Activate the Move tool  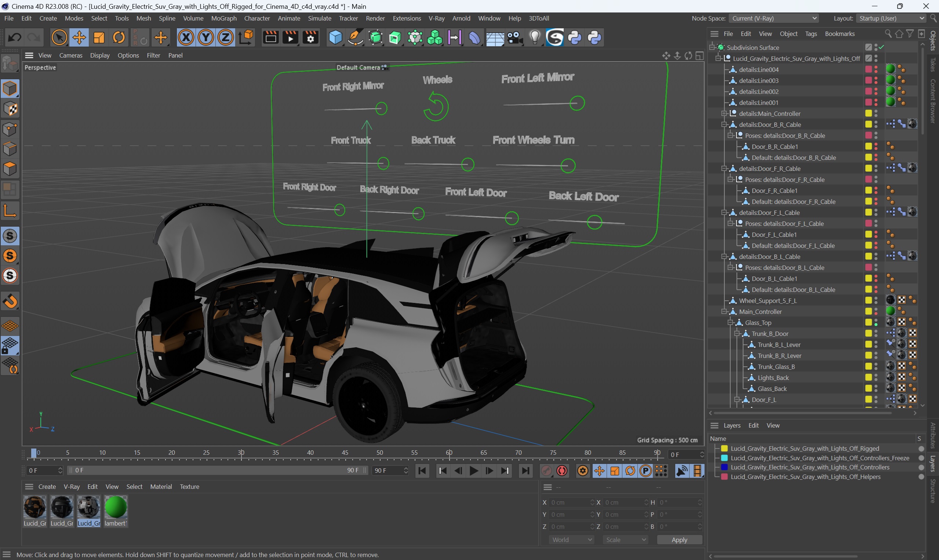[79, 37]
